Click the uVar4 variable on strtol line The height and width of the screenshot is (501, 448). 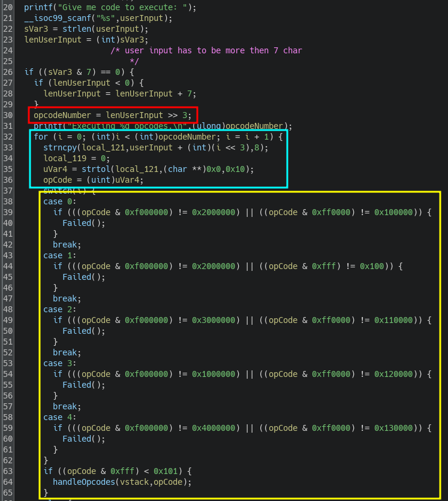pyautogui.click(x=55, y=169)
